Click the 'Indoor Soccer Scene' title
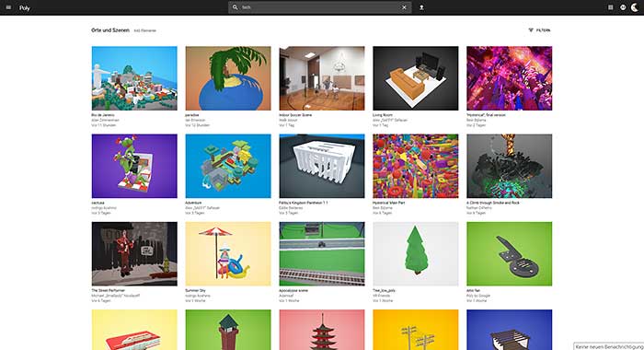This screenshot has width=644, height=350. tap(295, 115)
